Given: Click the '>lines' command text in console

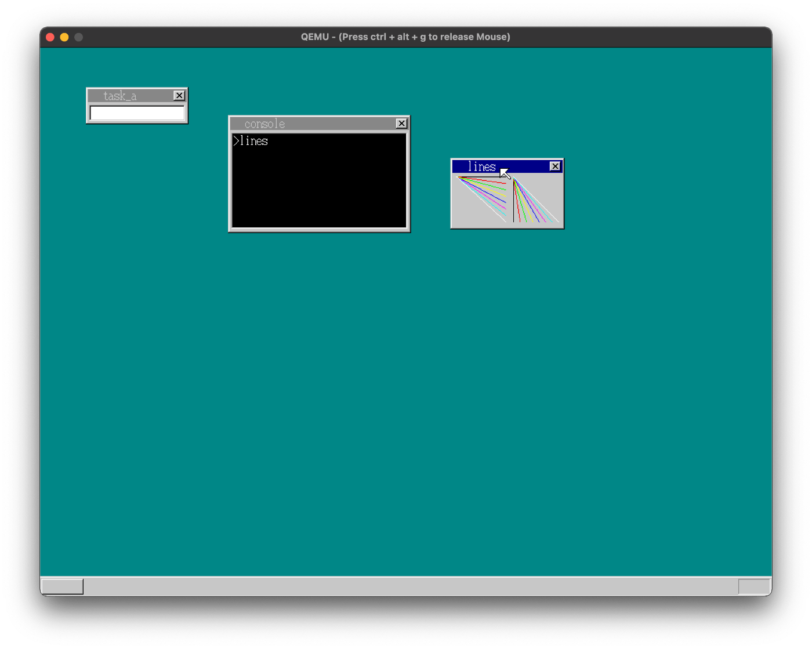Looking at the screenshot, I should [x=251, y=141].
